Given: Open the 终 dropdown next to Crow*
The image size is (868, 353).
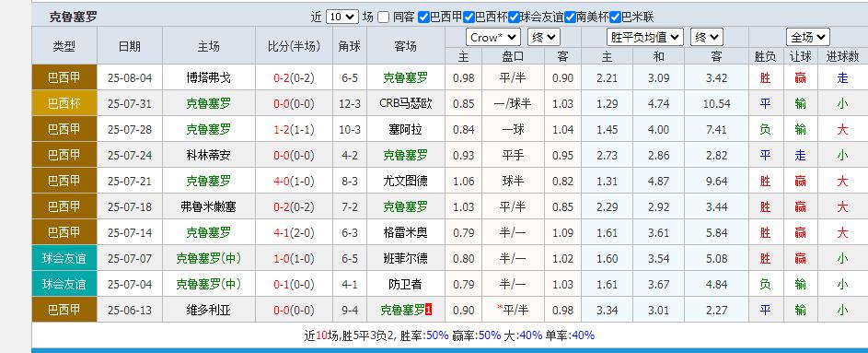Looking at the screenshot, I should point(544,38).
